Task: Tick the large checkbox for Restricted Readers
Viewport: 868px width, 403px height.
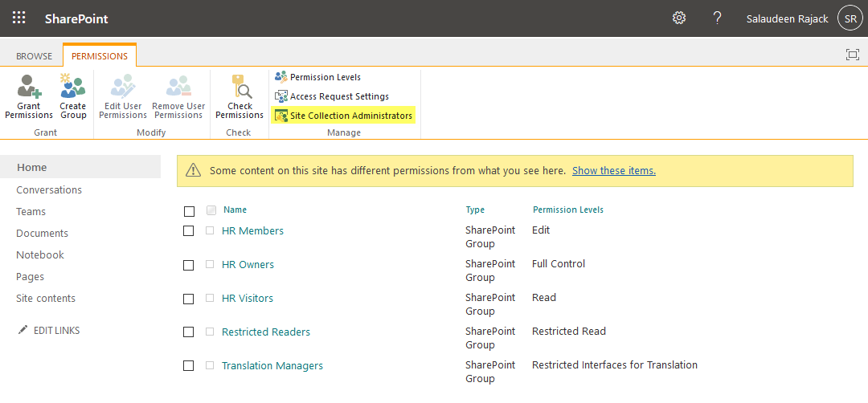Action: (x=189, y=332)
